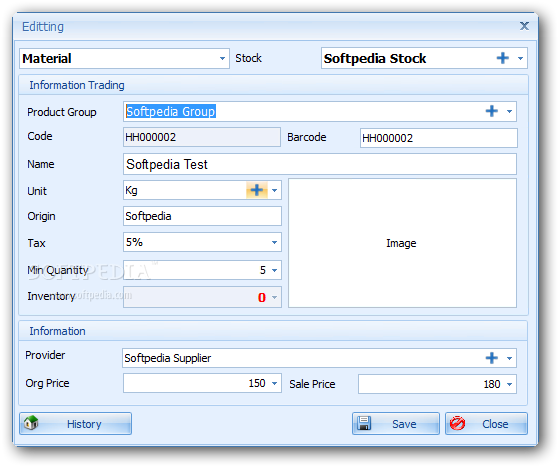
Task: Click the Org Price label
Action: [x=47, y=383]
